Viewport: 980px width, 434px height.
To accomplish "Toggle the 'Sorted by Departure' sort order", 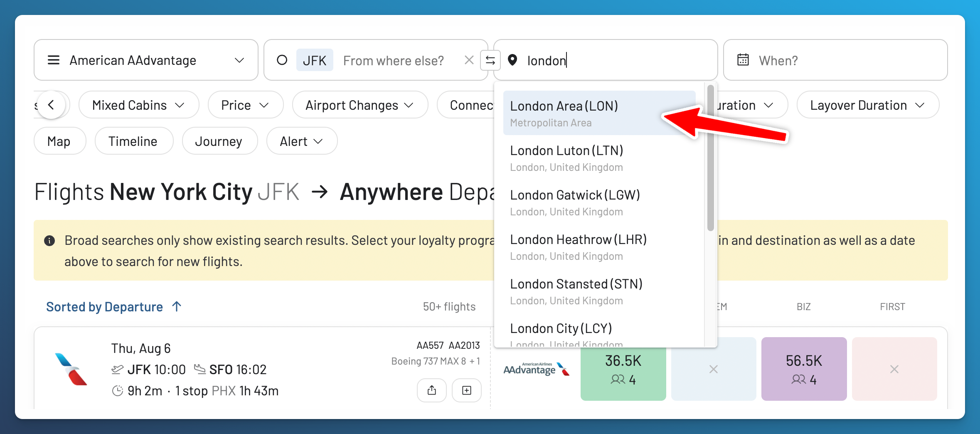I will pyautogui.click(x=113, y=307).
